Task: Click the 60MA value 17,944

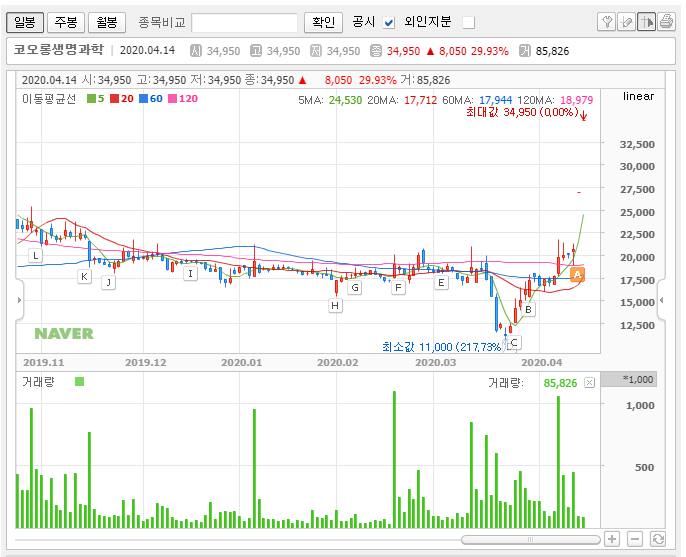Action: point(495,100)
